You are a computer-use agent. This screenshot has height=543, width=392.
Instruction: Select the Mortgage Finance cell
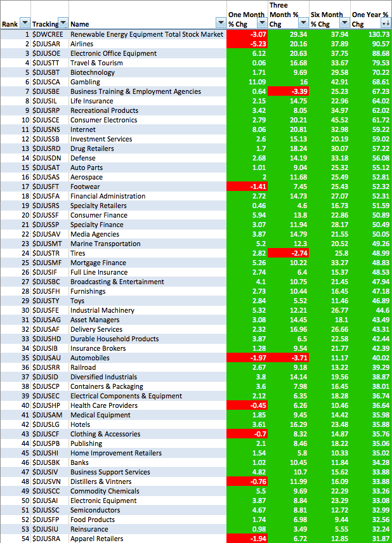click(x=148, y=263)
